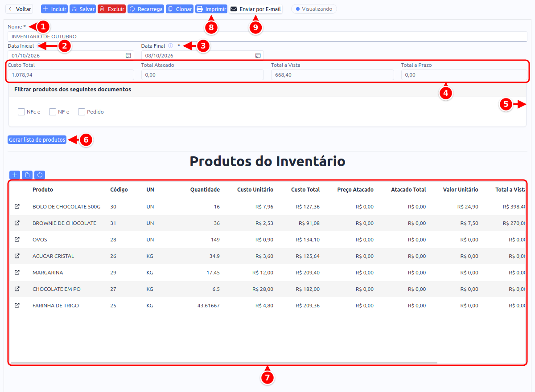Refresh products list icon above table
This screenshot has width=535, height=392.
(x=40, y=175)
